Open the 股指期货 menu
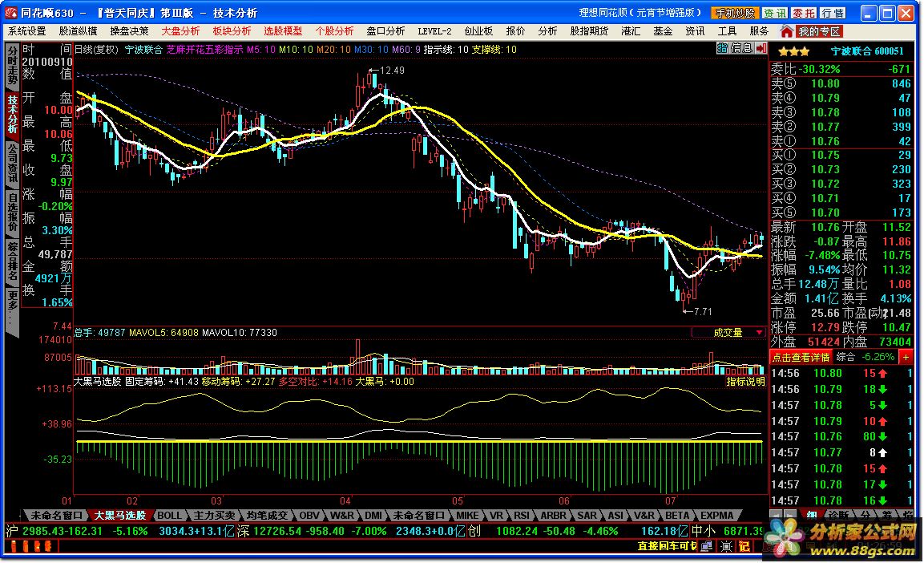 (x=589, y=30)
